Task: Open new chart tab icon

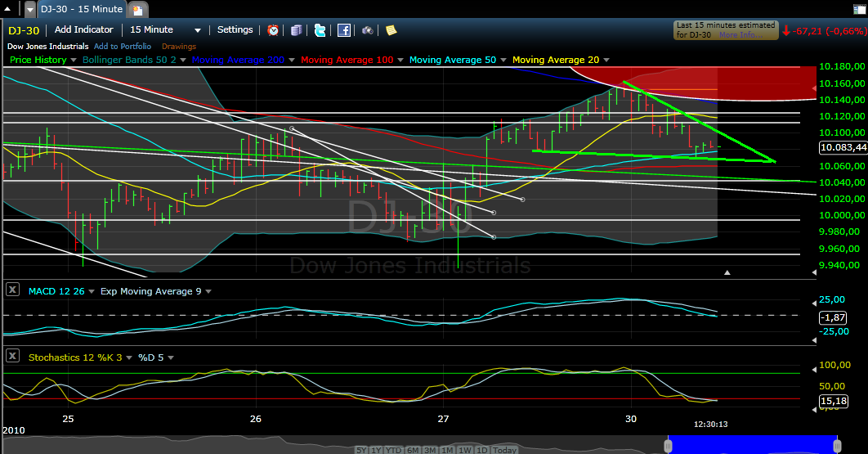Action: 138,10
